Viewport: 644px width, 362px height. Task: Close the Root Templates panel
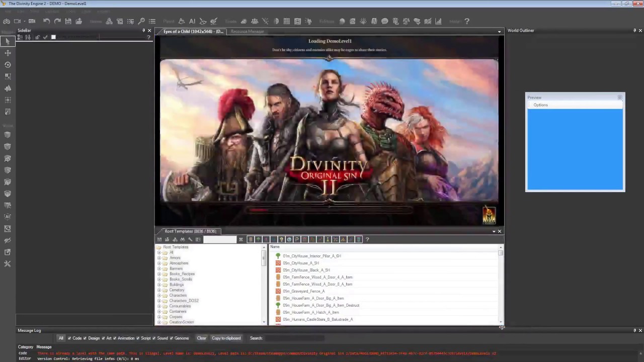(x=500, y=231)
